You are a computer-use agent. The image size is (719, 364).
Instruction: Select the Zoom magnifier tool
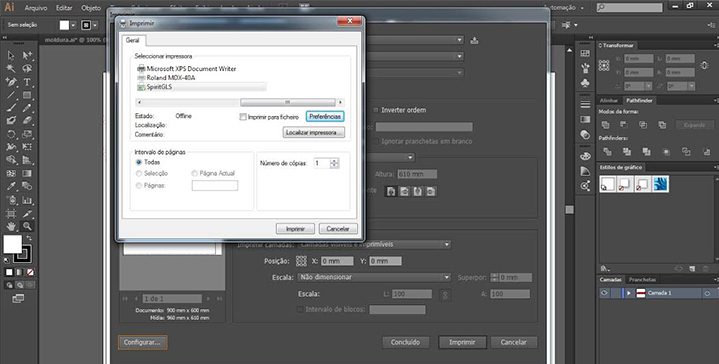[27, 226]
